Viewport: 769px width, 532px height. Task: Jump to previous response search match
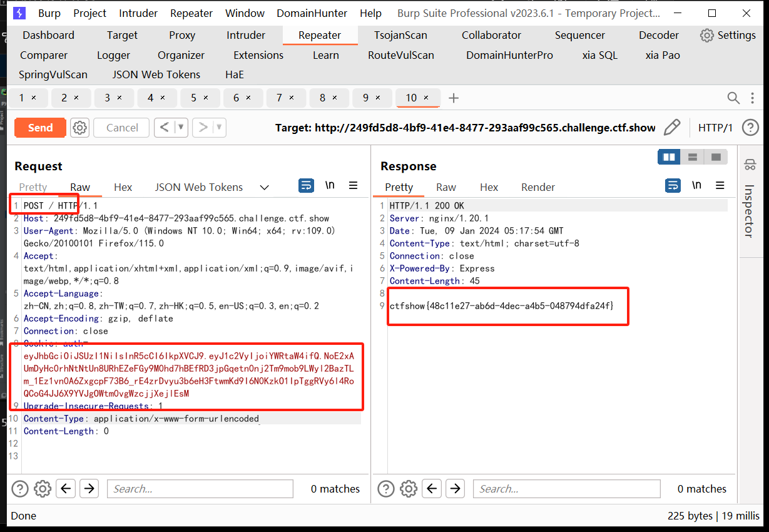pyautogui.click(x=432, y=489)
